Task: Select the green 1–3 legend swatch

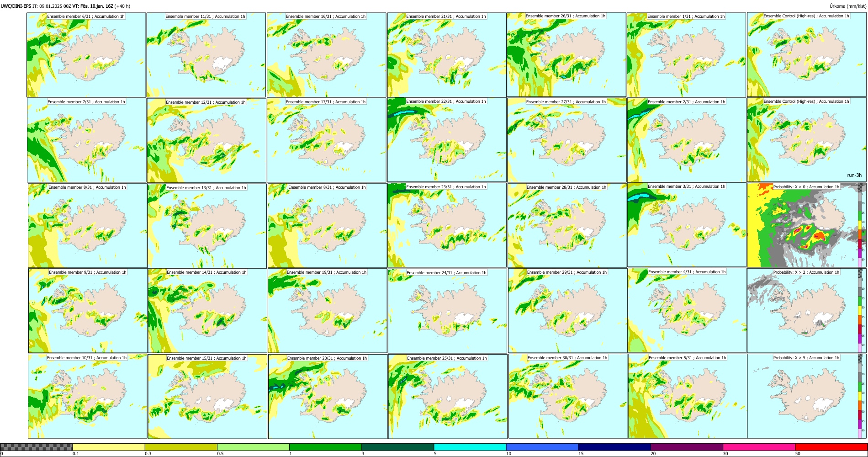Action: [x=325, y=447]
